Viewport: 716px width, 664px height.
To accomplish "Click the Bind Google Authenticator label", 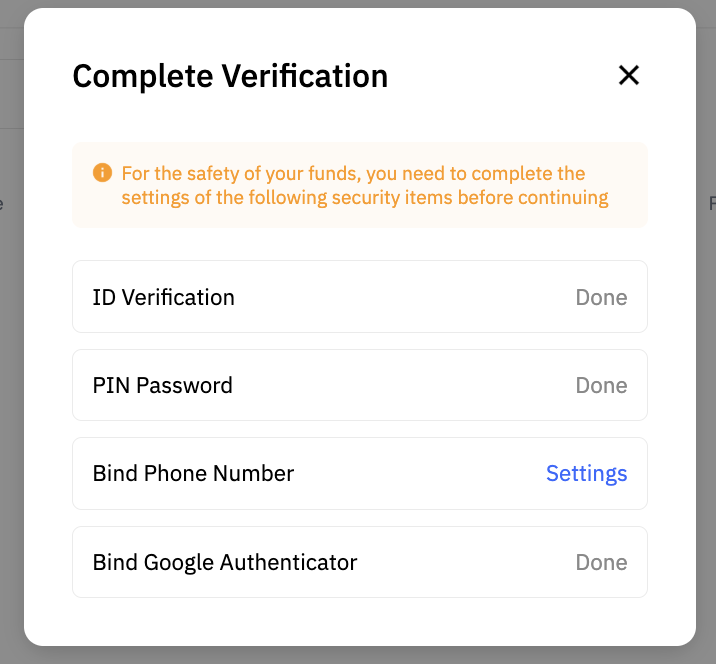I will tap(224, 562).
